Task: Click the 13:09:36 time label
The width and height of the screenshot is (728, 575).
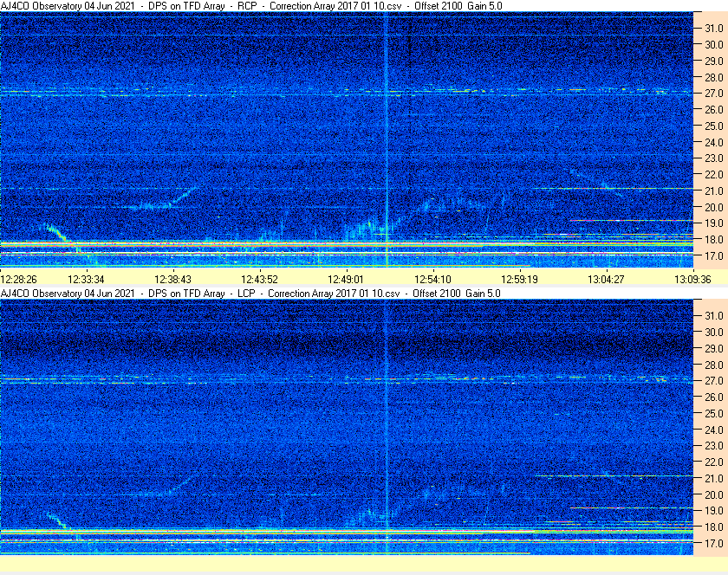Action: pyautogui.click(x=692, y=280)
